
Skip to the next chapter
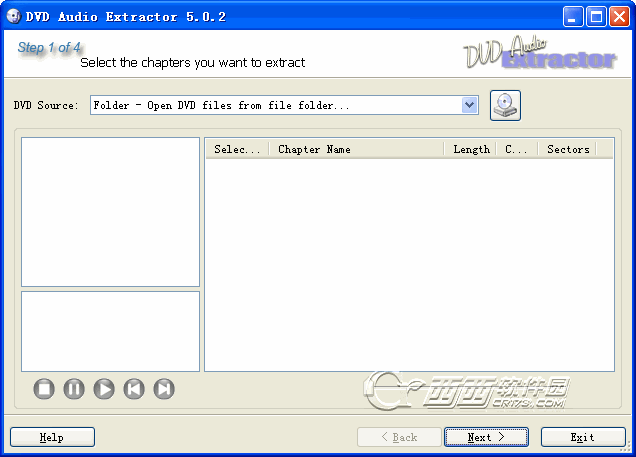[164, 389]
